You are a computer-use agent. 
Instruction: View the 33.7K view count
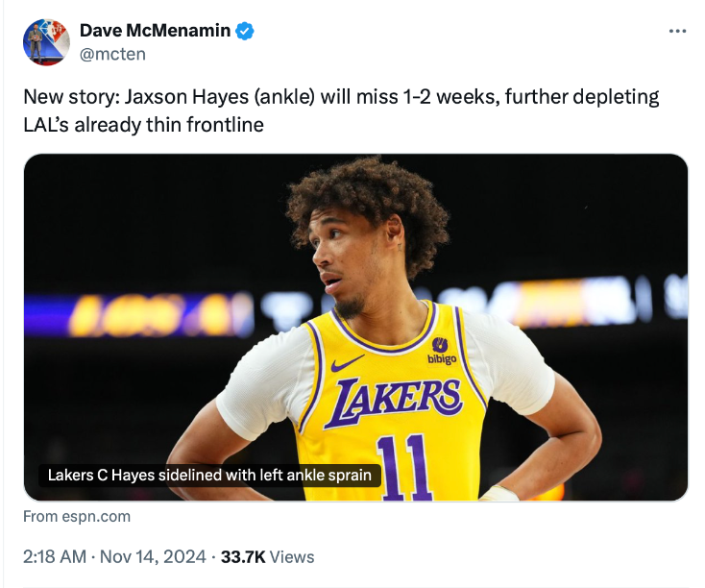(244, 556)
